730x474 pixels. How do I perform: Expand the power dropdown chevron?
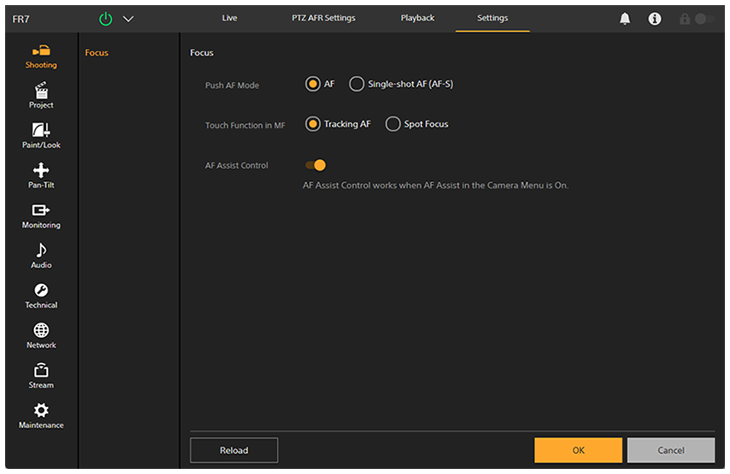pos(128,19)
